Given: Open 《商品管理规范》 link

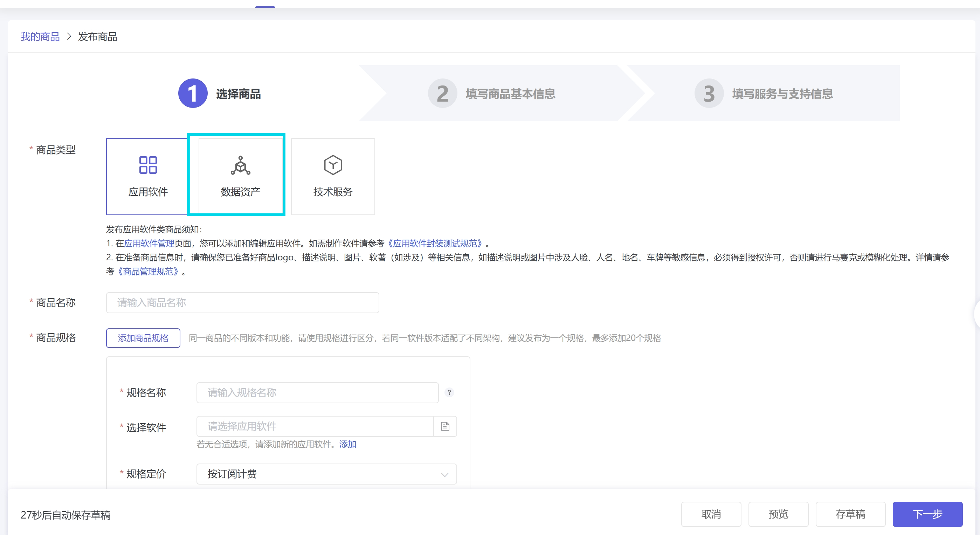Looking at the screenshot, I should pyautogui.click(x=148, y=271).
